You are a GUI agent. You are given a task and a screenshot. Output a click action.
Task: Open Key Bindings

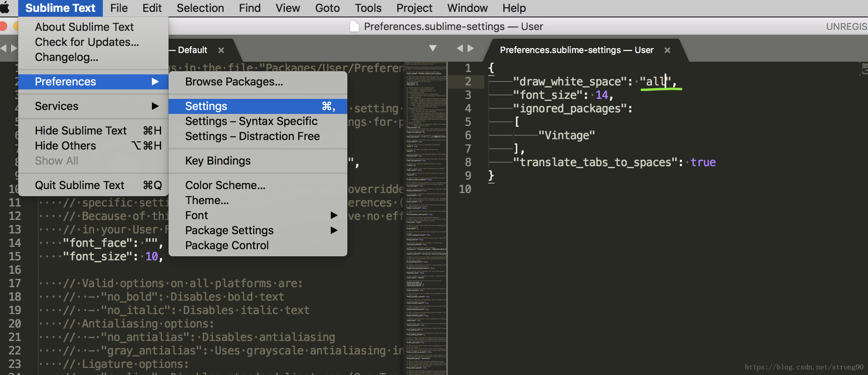click(x=258, y=161)
